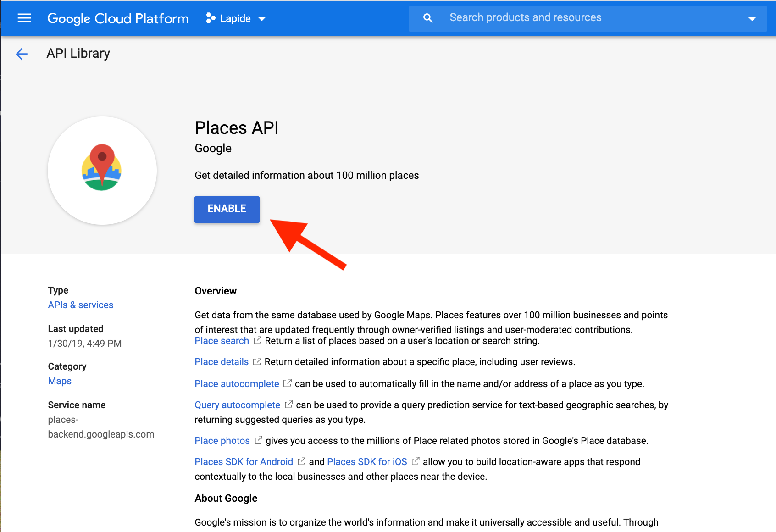Open Place photos external link icon
776x532 pixels.
pos(259,440)
